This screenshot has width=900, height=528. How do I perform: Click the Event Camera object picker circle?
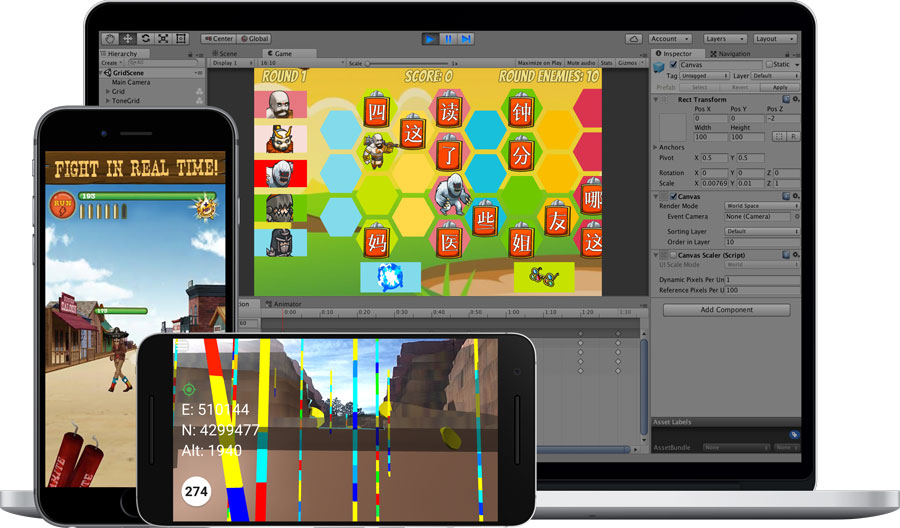pyautogui.click(x=796, y=216)
